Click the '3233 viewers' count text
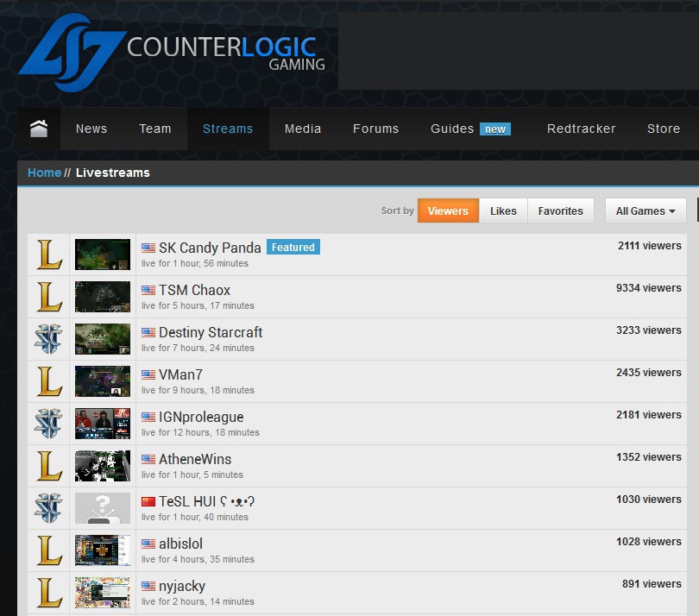 [x=649, y=330]
